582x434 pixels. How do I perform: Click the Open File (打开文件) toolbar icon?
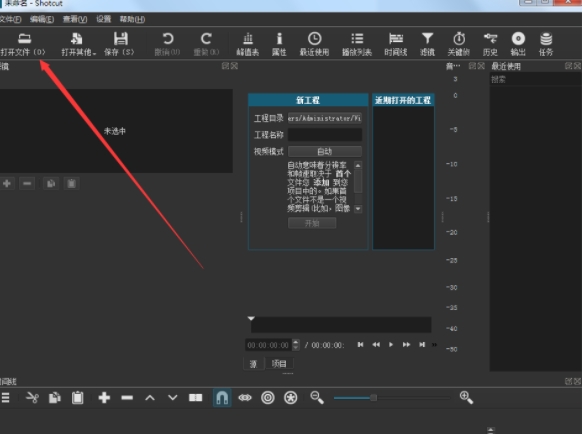24,44
